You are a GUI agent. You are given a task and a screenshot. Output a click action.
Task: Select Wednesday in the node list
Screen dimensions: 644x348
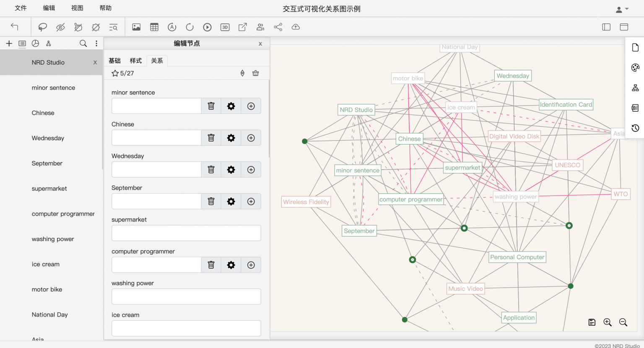coord(48,138)
